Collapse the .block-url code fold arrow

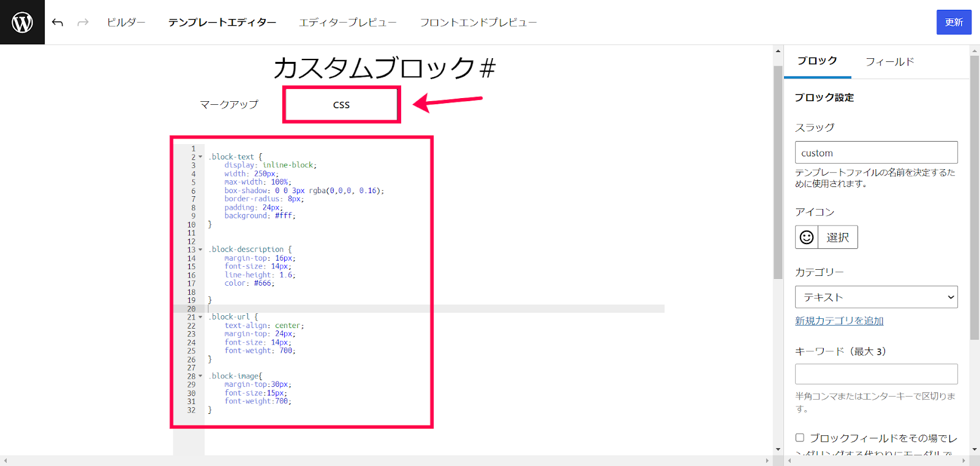[x=200, y=317]
